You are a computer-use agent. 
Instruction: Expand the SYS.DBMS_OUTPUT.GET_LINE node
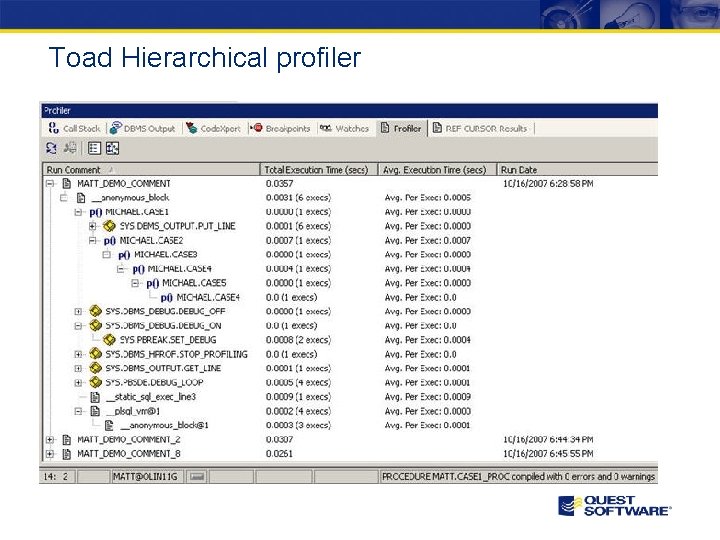78,368
